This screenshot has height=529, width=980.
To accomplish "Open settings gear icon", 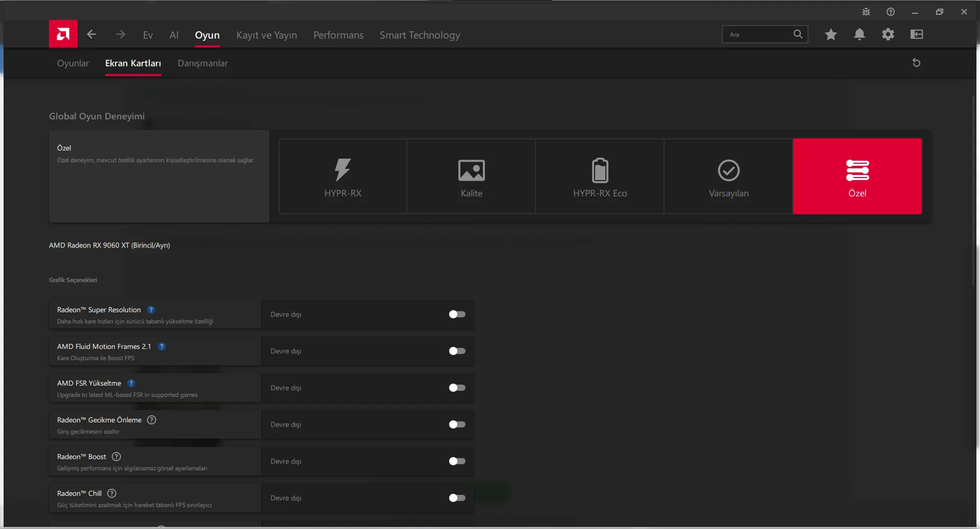I will [x=888, y=34].
